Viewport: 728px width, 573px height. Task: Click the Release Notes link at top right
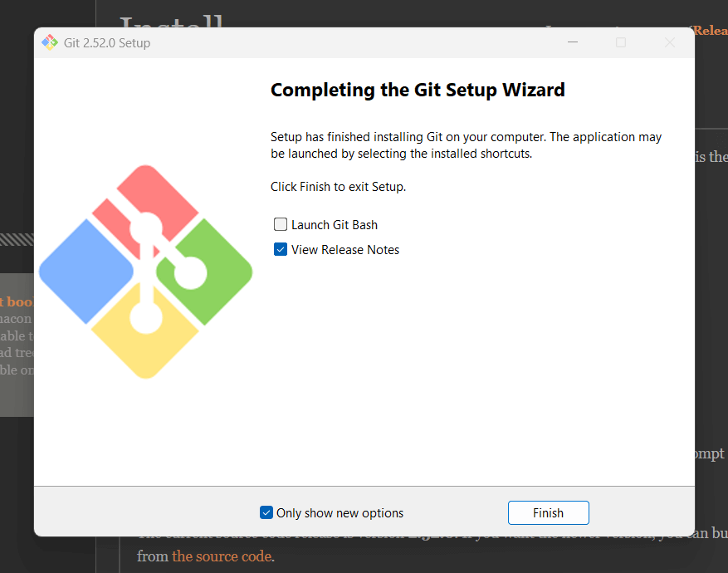tap(712, 30)
